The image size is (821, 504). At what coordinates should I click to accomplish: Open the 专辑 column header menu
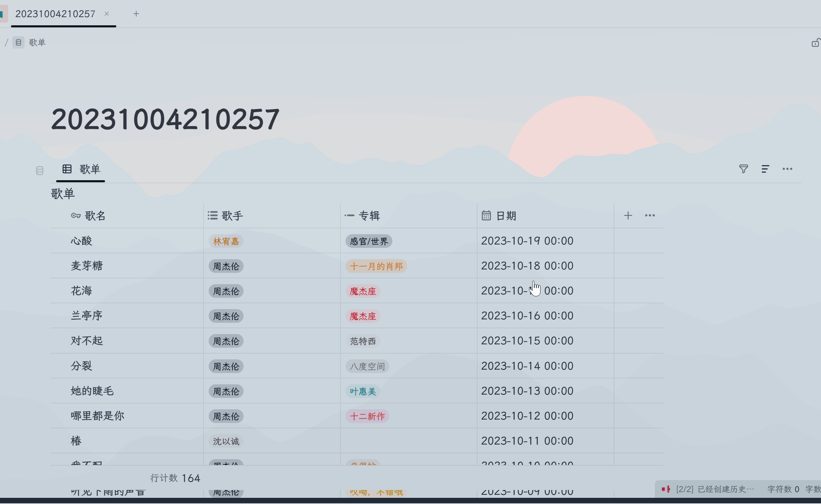tap(369, 216)
